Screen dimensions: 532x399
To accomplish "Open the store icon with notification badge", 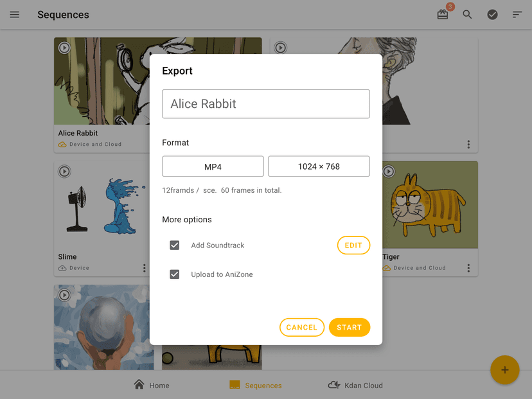I will pos(443,14).
